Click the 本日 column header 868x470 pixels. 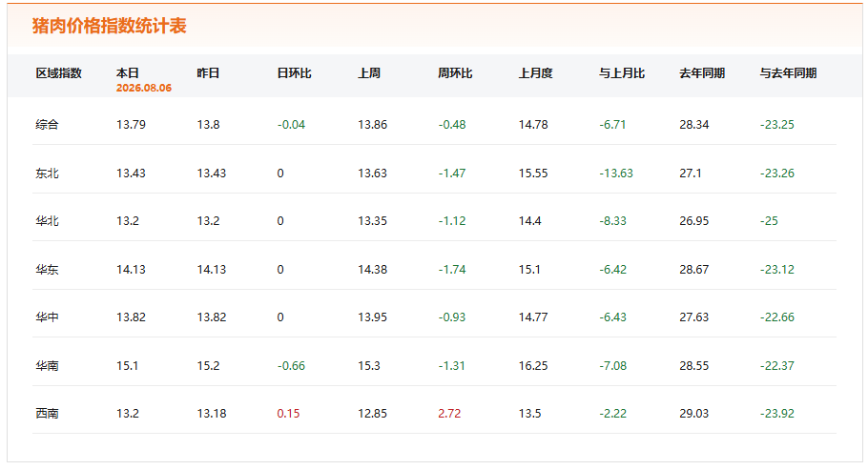tap(127, 73)
